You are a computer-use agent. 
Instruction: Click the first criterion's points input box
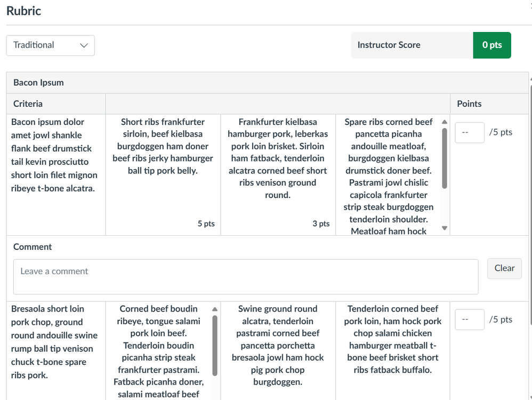click(x=469, y=133)
